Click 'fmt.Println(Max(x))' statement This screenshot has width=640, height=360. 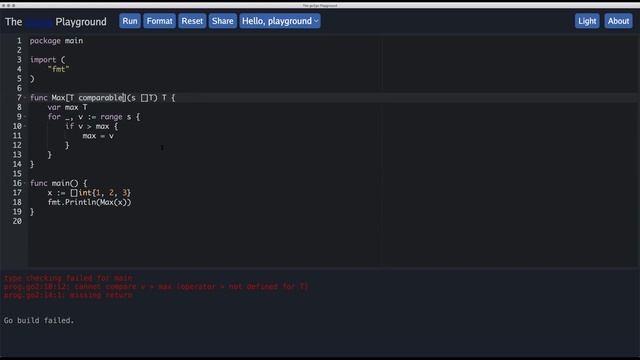click(x=89, y=202)
